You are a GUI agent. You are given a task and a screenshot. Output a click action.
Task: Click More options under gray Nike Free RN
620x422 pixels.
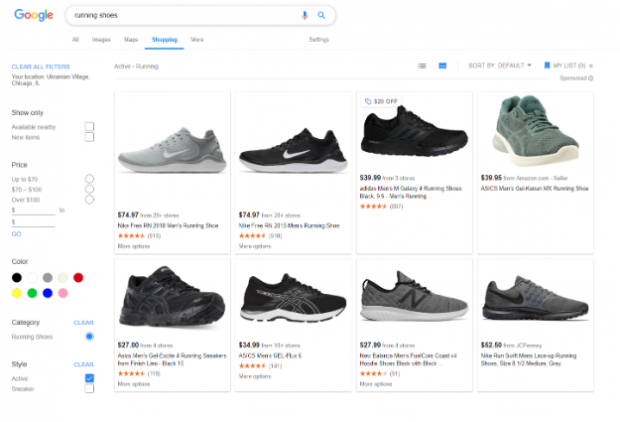pyautogui.click(x=134, y=246)
